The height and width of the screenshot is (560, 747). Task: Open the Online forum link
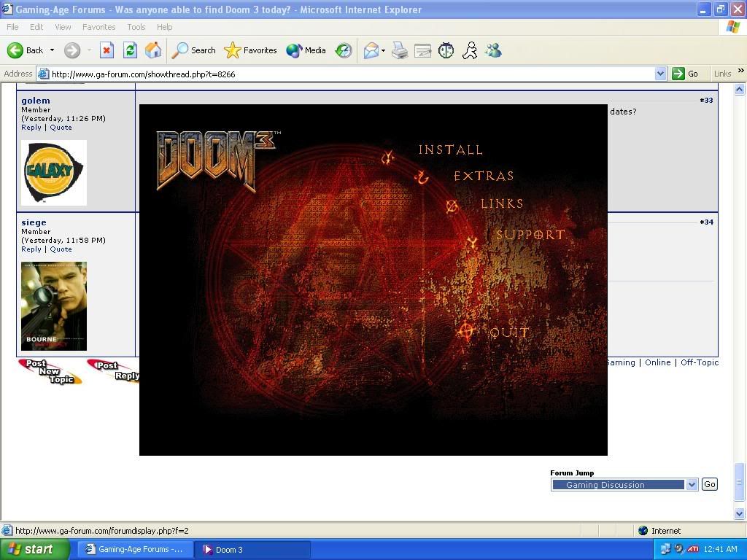(657, 362)
